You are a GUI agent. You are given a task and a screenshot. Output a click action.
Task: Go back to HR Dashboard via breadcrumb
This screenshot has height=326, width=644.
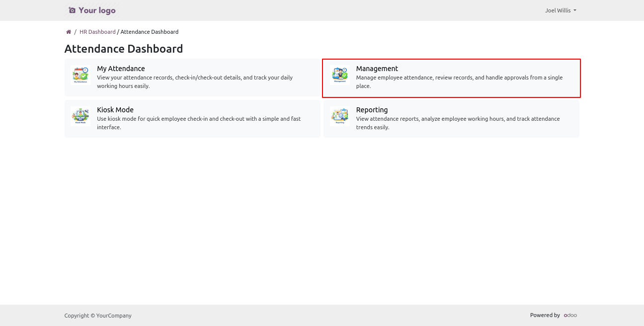(97, 32)
